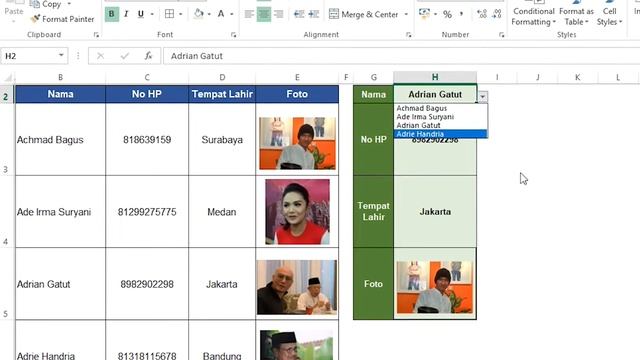The height and width of the screenshot is (360, 640).
Task: Click the Ade Irma Suryani photo
Action: pyautogui.click(x=297, y=212)
